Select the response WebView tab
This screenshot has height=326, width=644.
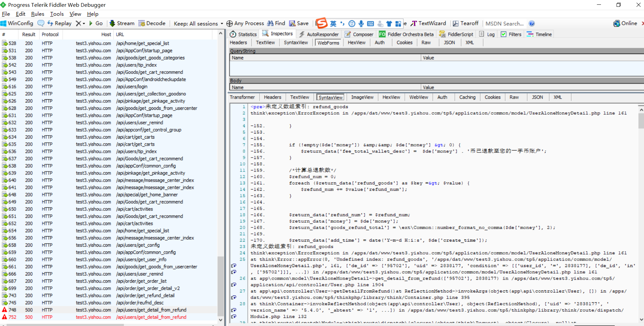[x=419, y=97]
